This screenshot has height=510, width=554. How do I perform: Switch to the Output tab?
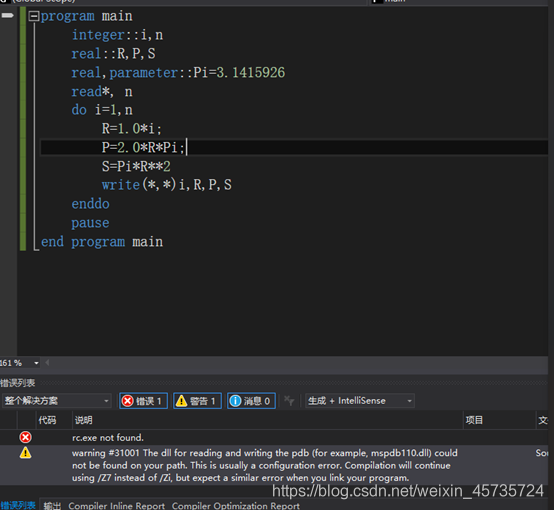(52, 506)
